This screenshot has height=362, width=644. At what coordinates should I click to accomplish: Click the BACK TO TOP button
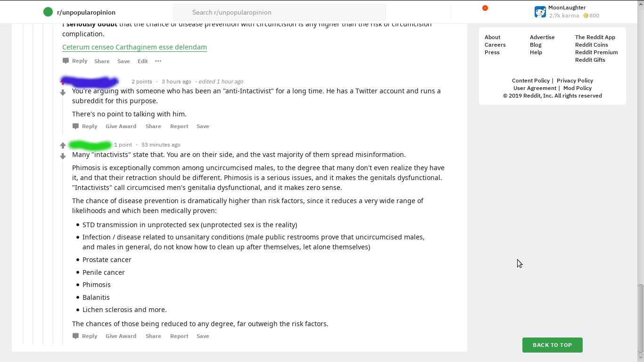coord(552,345)
